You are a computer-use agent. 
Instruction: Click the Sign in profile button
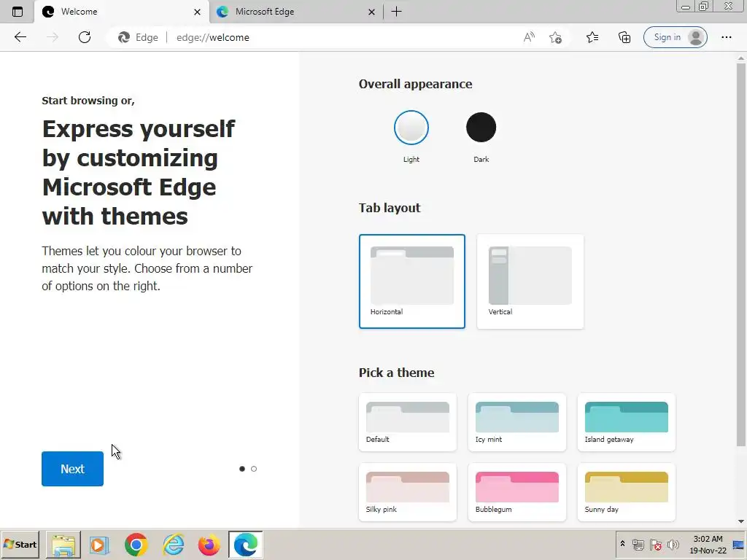(675, 37)
